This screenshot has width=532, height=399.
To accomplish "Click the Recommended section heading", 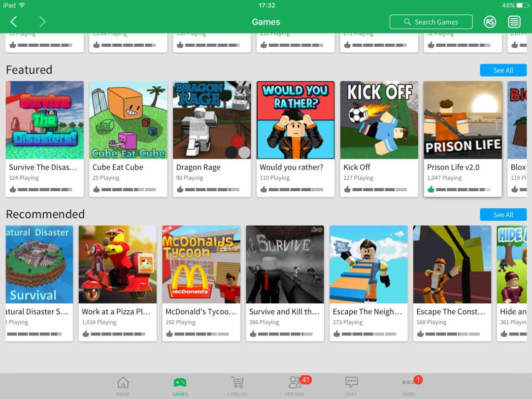I will [45, 214].
